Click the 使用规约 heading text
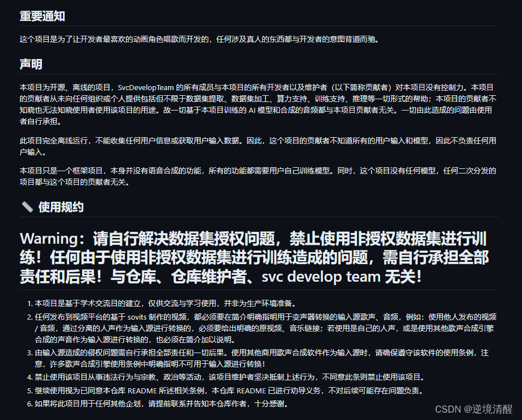522x420 pixels. [x=61, y=207]
